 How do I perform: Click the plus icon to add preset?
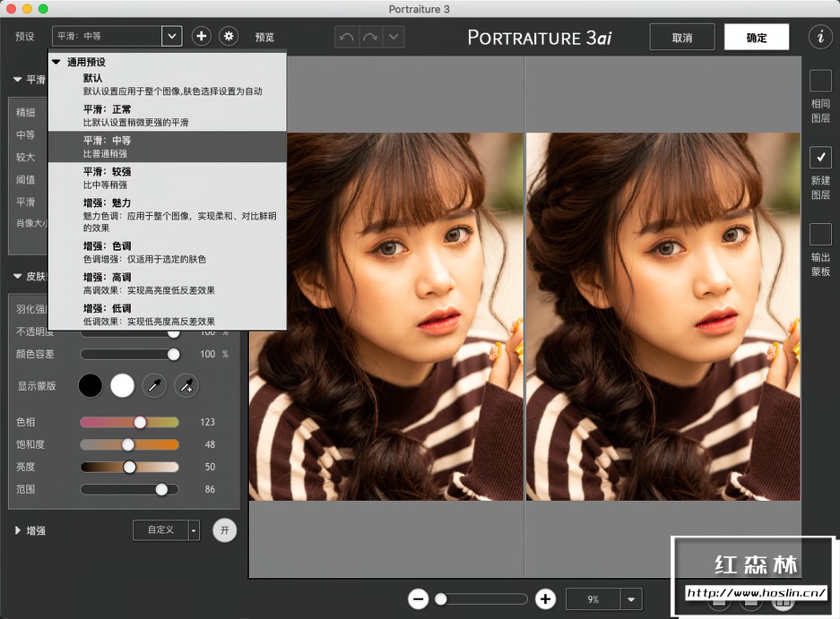(x=202, y=36)
